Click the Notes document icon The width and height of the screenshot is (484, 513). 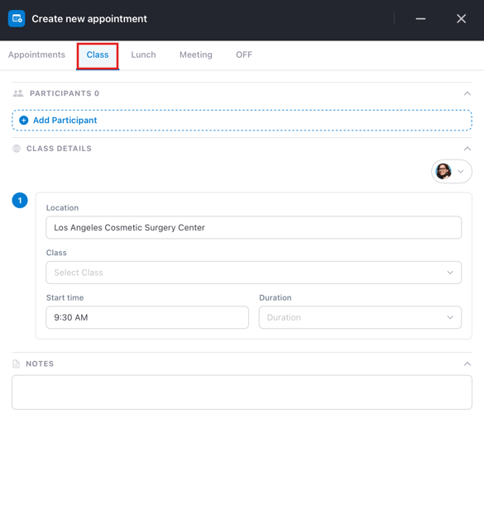[16, 364]
